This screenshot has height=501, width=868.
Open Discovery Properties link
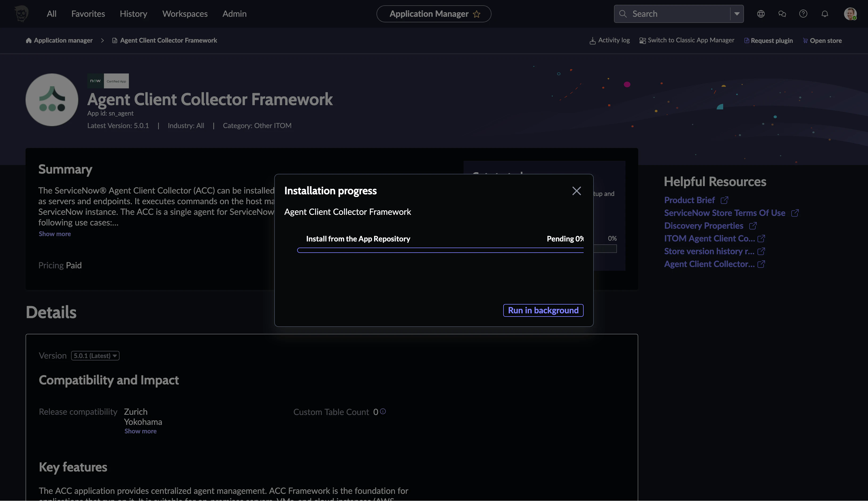click(703, 226)
